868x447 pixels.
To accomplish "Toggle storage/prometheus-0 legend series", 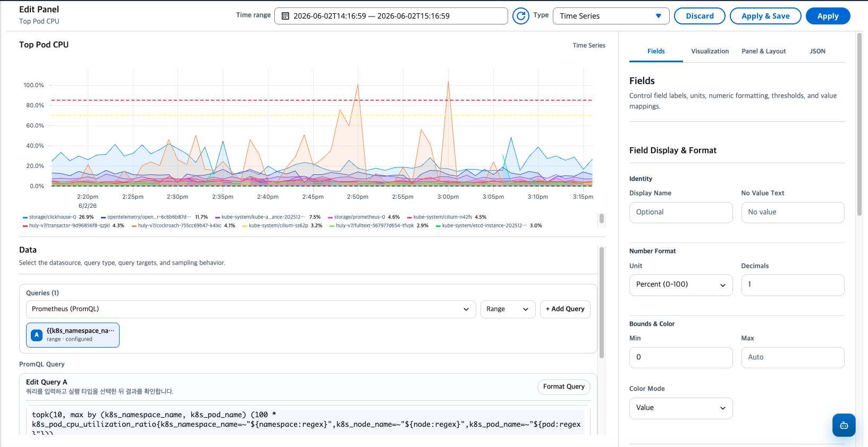I will 364,217.
